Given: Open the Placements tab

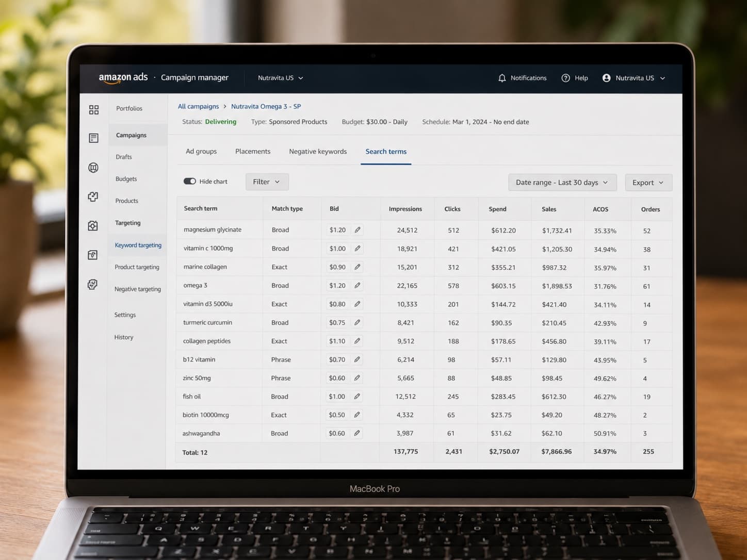Looking at the screenshot, I should pyautogui.click(x=253, y=152).
